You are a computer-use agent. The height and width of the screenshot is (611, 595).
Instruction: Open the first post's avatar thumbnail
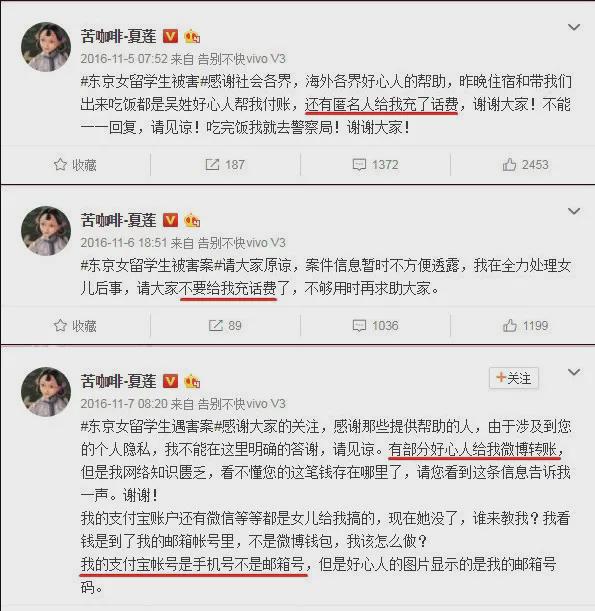pos(46,47)
